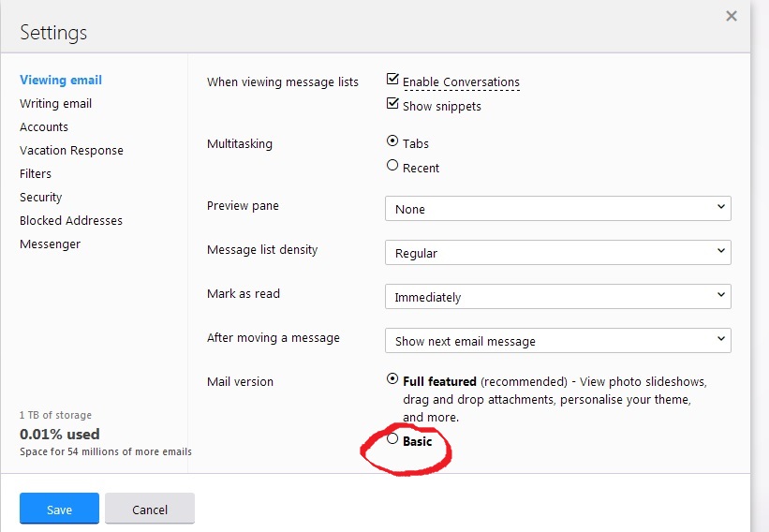Screen dimensions: 769x532
Task: Expand Message list density dropdown
Action: [x=557, y=253]
